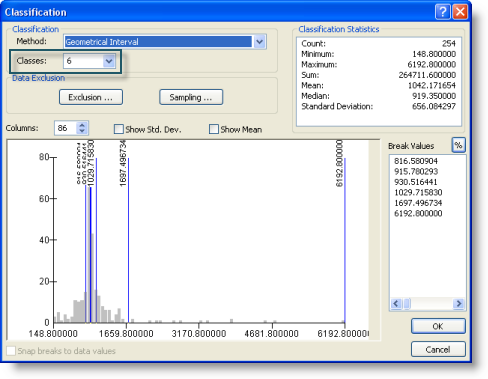Click the 1029.715830 break line in histogram
The image size is (488, 379).
(x=96, y=240)
